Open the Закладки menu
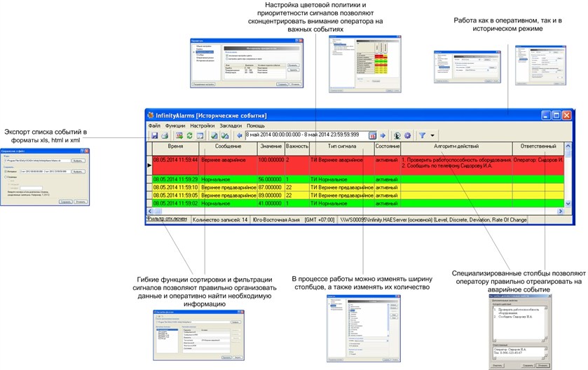This screenshot has width=588, height=370. (231, 125)
